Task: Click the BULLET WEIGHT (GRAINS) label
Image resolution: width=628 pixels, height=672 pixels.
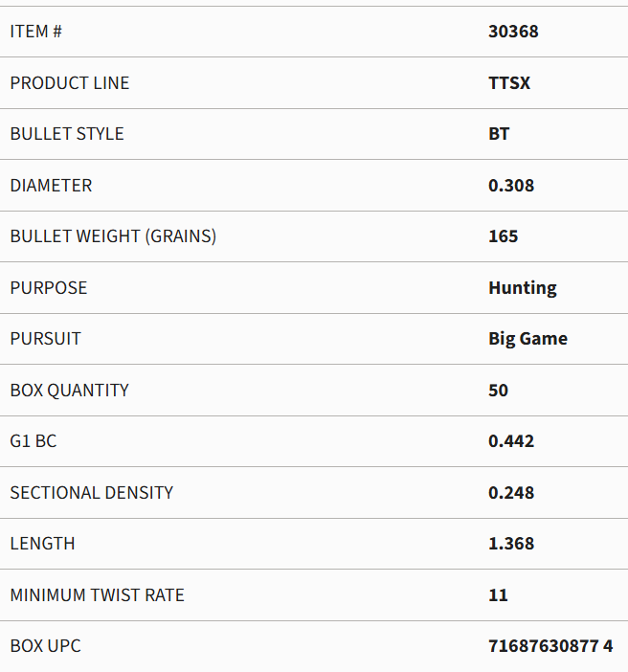Action: click(x=113, y=236)
